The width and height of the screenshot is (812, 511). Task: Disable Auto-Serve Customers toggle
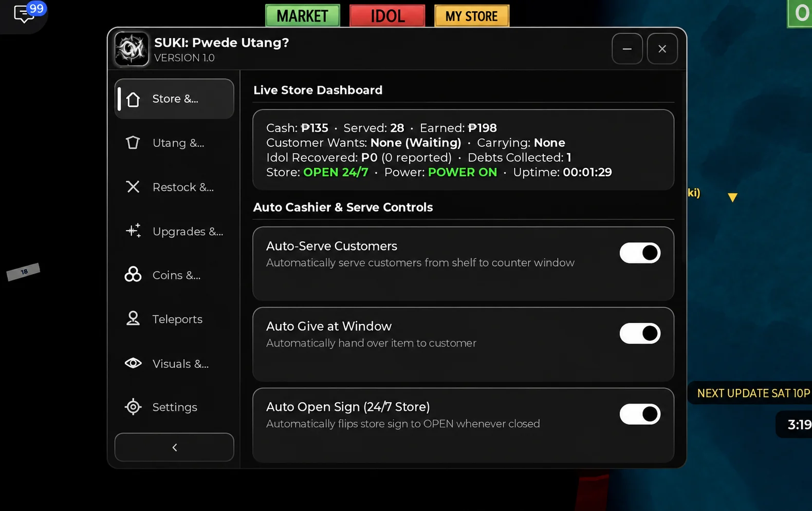(640, 253)
